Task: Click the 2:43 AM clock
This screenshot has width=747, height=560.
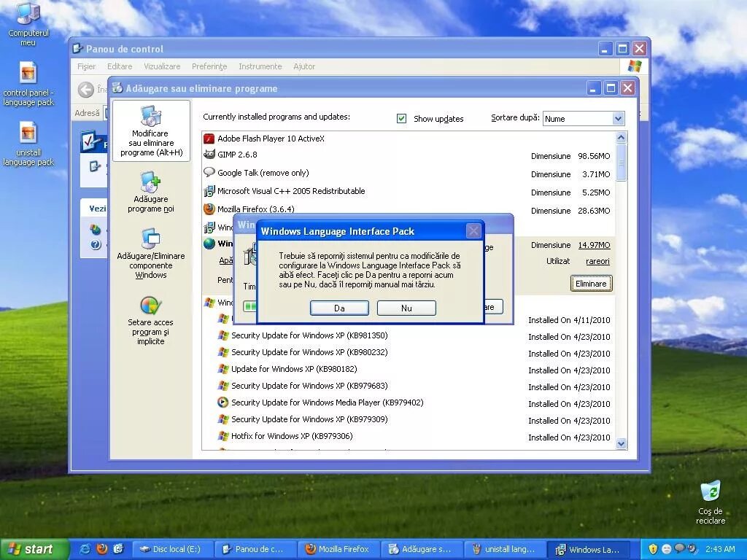Action: [x=720, y=549]
